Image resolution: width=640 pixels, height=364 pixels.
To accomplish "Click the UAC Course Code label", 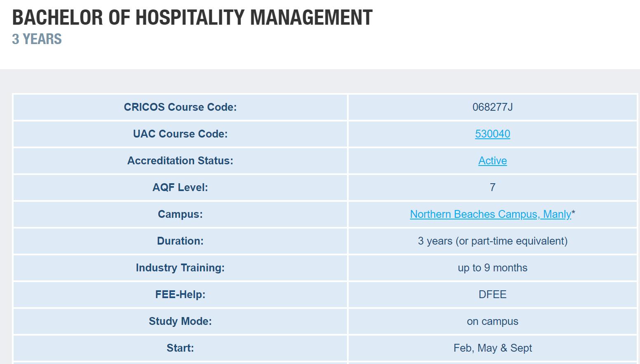I will tap(180, 134).
